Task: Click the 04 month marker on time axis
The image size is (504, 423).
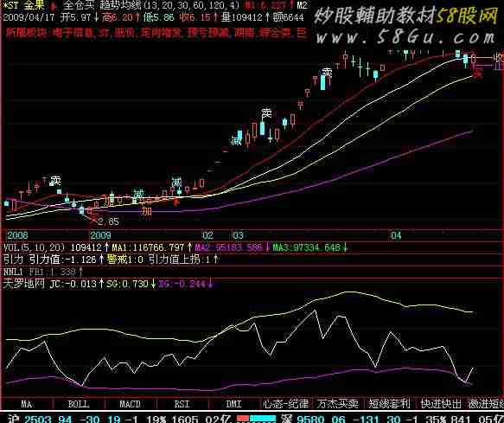Action: (396, 236)
